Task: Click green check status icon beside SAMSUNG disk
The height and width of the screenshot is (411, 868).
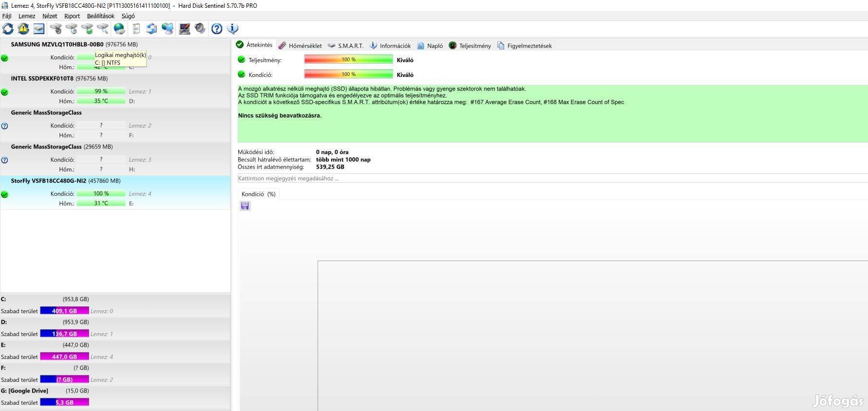Action: pyautogui.click(x=5, y=58)
